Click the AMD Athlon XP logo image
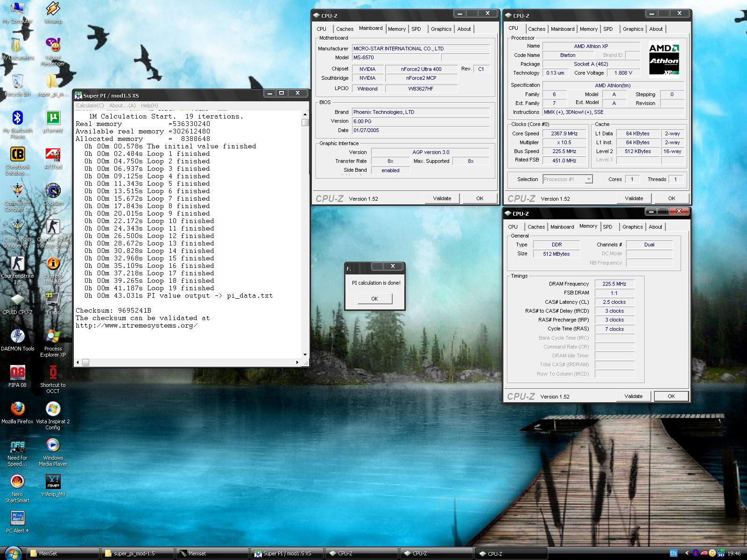Viewport: 747px width, 560px height. (664, 59)
